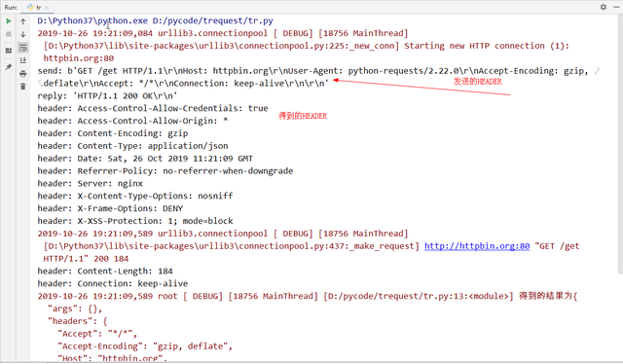
Task: Clear all console output with trash icon
Action: pyautogui.click(x=23, y=87)
